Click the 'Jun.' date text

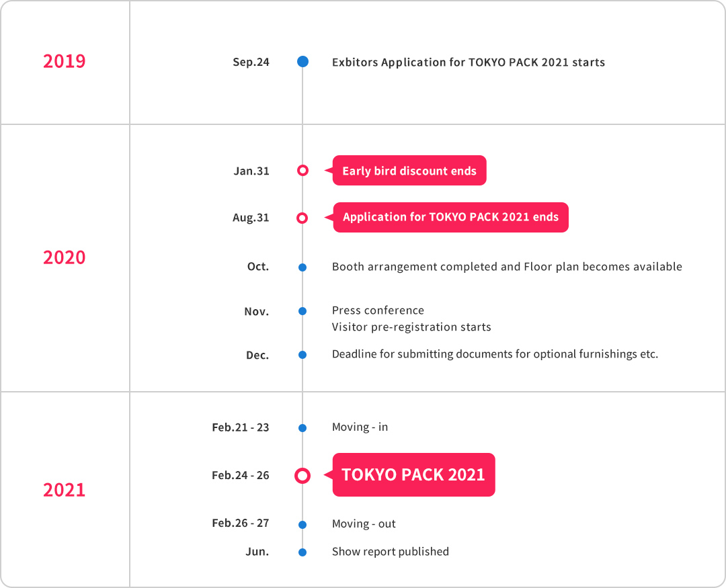pyautogui.click(x=257, y=552)
